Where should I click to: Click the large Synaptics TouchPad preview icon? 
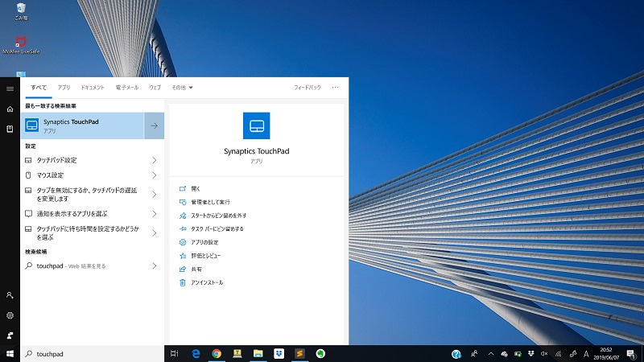pos(256,125)
